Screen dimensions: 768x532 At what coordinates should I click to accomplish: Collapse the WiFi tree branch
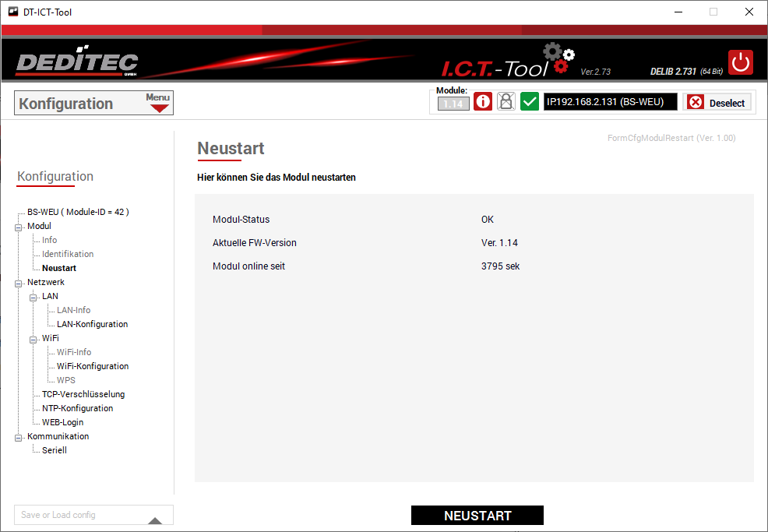(x=33, y=339)
